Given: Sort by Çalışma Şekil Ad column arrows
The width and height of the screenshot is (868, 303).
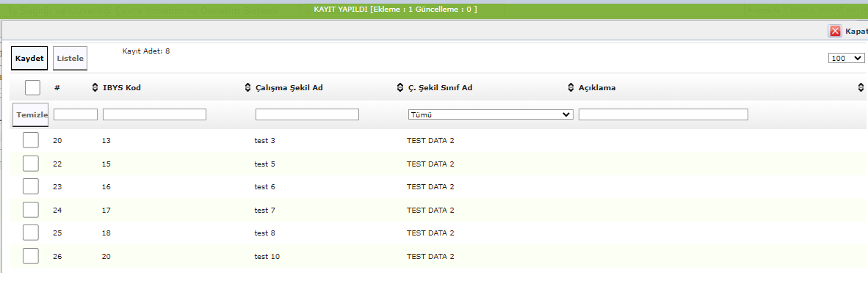Looking at the screenshot, I should coord(247,88).
